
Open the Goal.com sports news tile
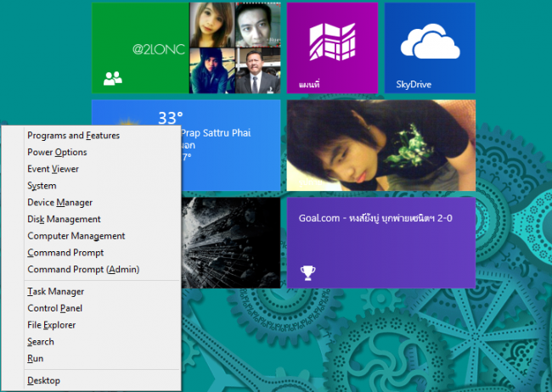pyautogui.click(x=380, y=243)
